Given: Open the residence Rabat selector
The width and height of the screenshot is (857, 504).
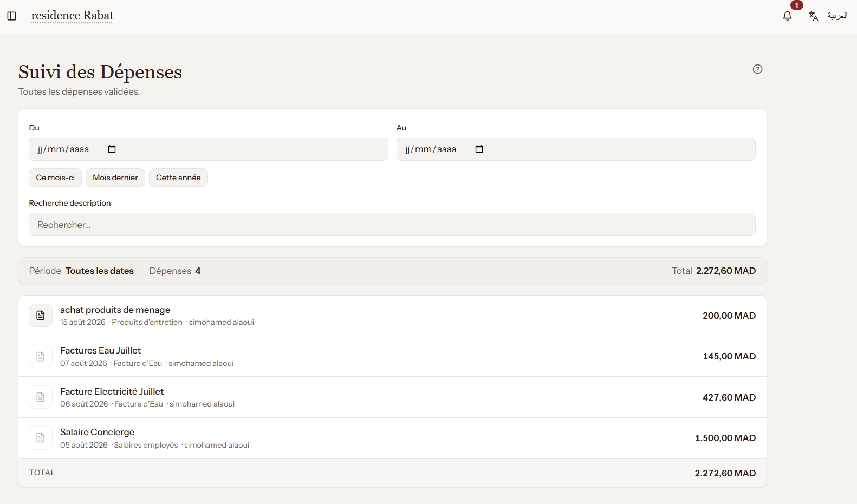Looking at the screenshot, I should [72, 16].
